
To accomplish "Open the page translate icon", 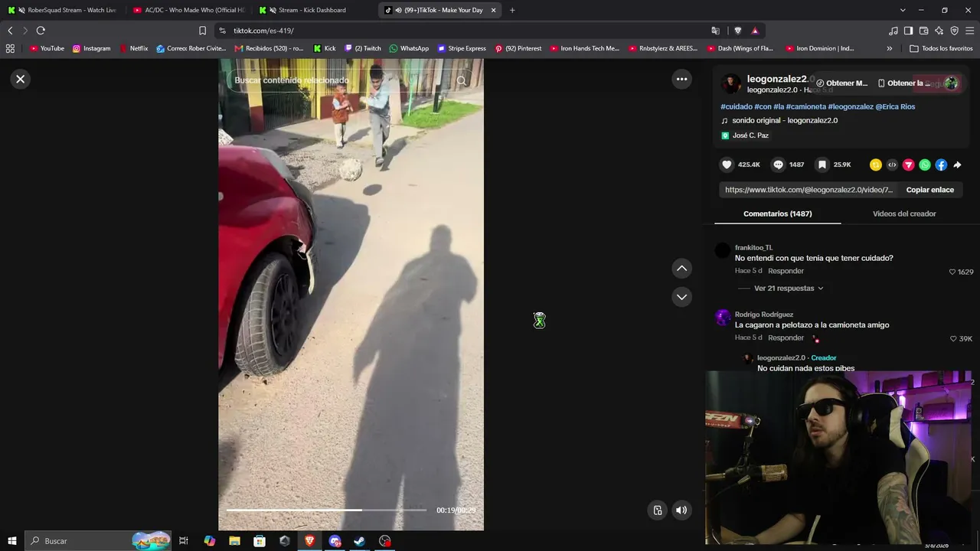I will [715, 31].
